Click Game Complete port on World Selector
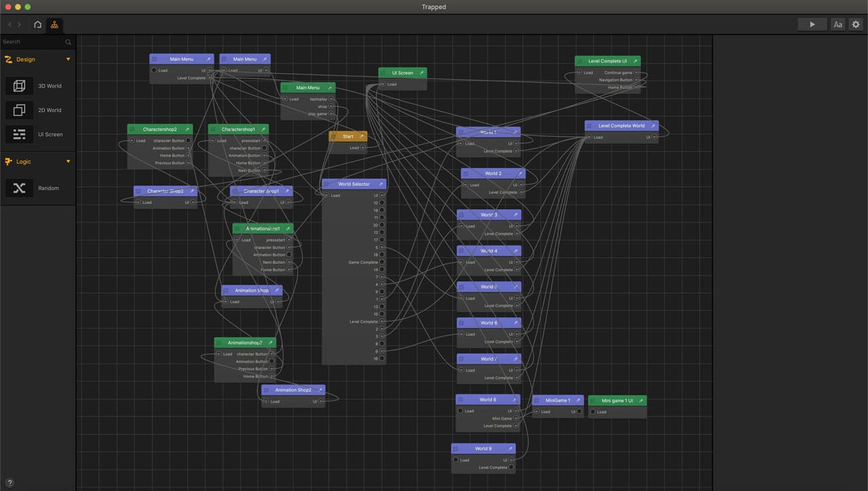This screenshot has height=491, width=868. (382, 262)
